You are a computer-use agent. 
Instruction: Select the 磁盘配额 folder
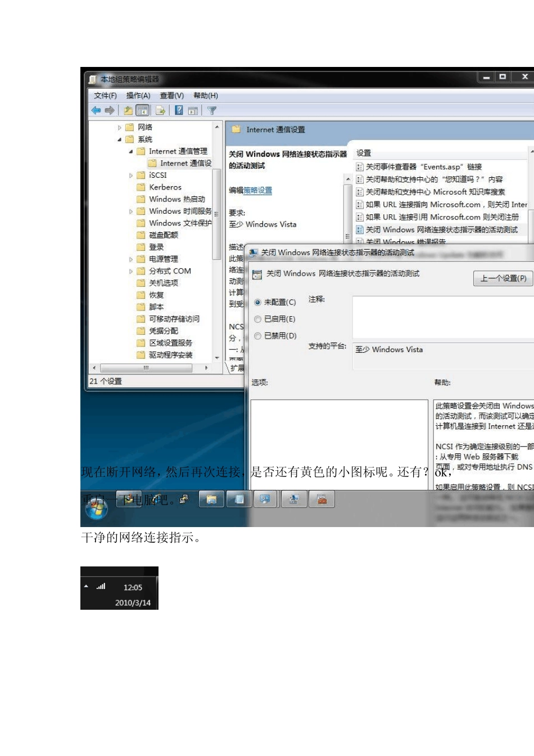pos(163,235)
